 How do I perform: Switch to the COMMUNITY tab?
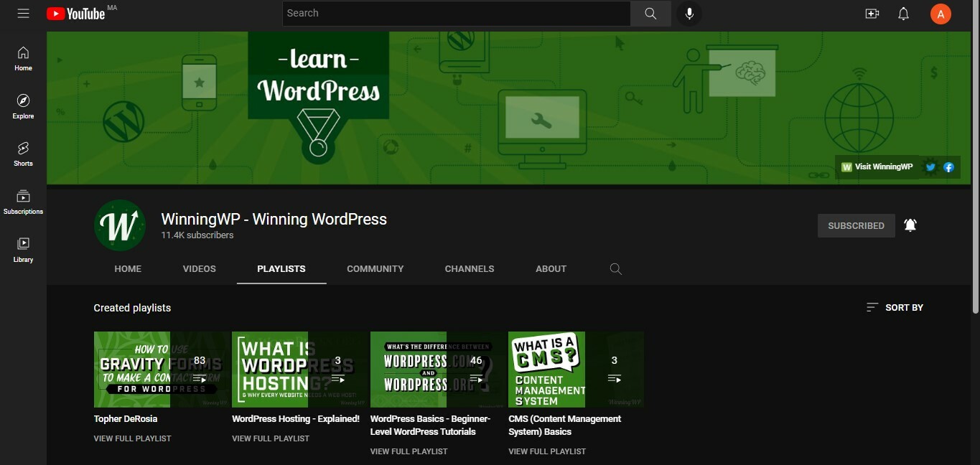point(375,268)
